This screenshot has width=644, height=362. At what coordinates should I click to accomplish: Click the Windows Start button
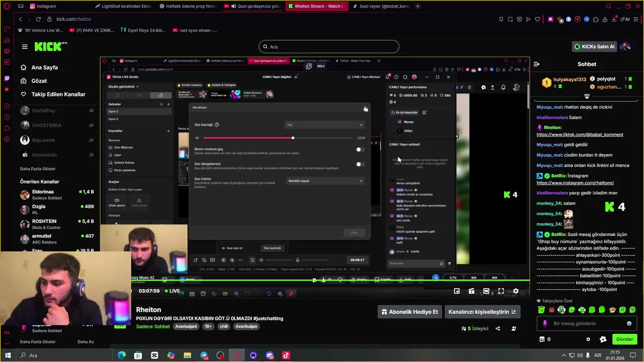(x=8, y=355)
